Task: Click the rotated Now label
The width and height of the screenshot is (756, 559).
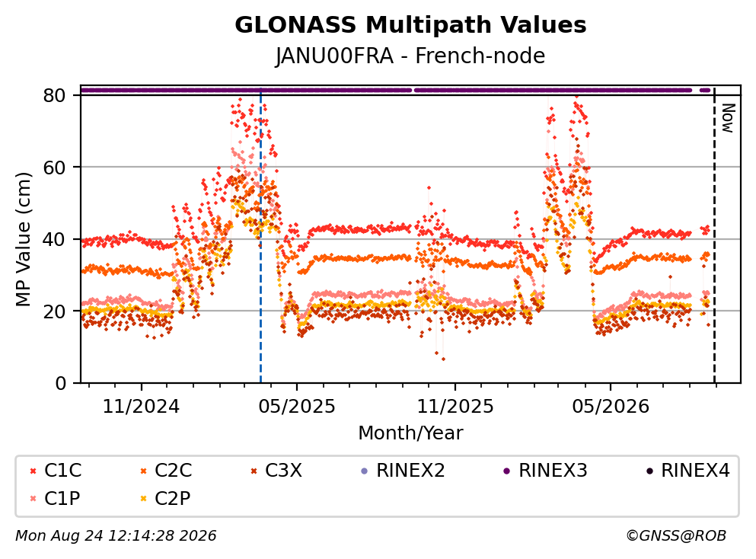Action: point(728,118)
